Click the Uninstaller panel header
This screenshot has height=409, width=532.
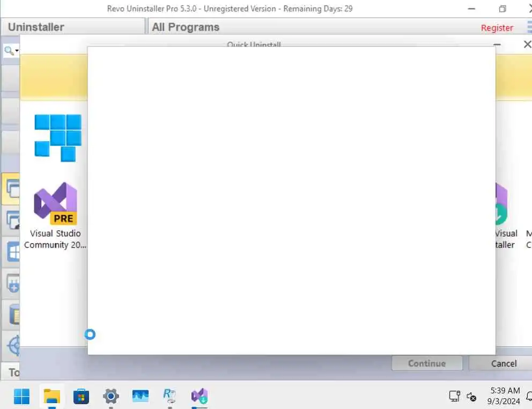pyautogui.click(x=72, y=27)
